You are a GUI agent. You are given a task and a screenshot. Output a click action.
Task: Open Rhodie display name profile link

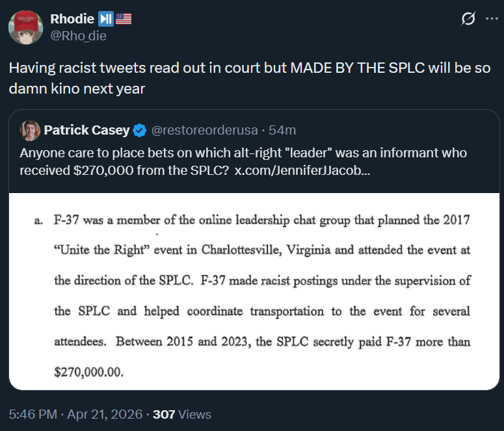click(72, 20)
